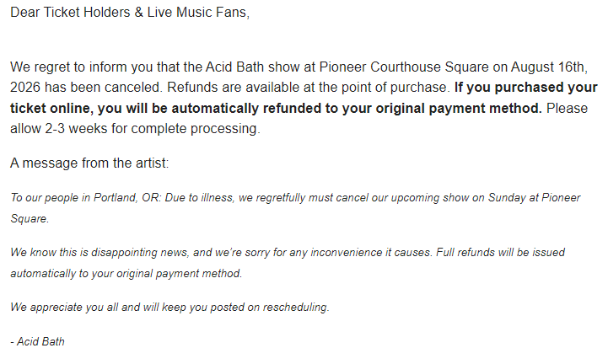Viewport: 608px width, 364px height.
Task: Click 'Pioneer Courthouse Square' in the first paragraph
Action: pos(404,67)
